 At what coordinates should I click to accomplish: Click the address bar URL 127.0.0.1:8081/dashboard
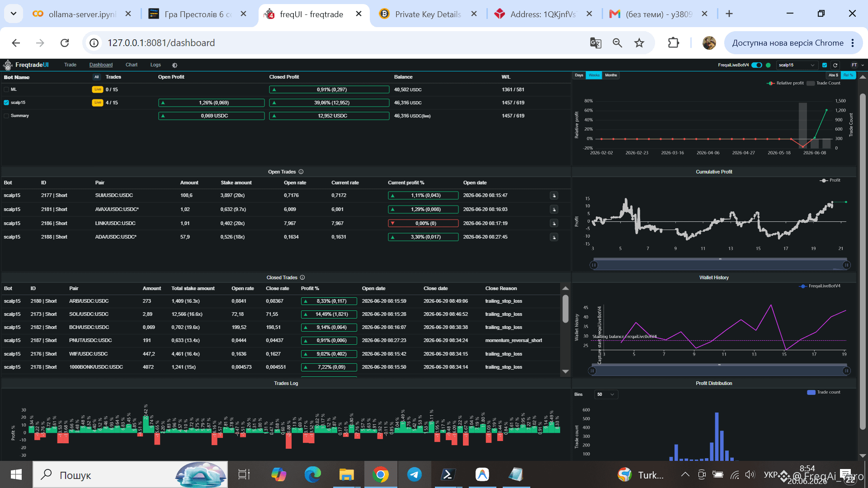pyautogui.click(x=161, y=43)
